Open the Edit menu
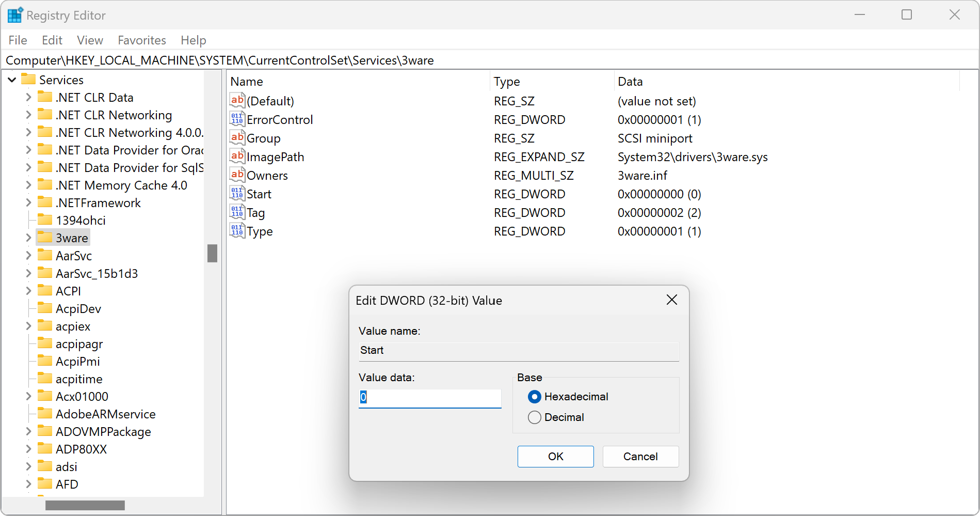This screenshot has height=516, width=980. [52, 40]
